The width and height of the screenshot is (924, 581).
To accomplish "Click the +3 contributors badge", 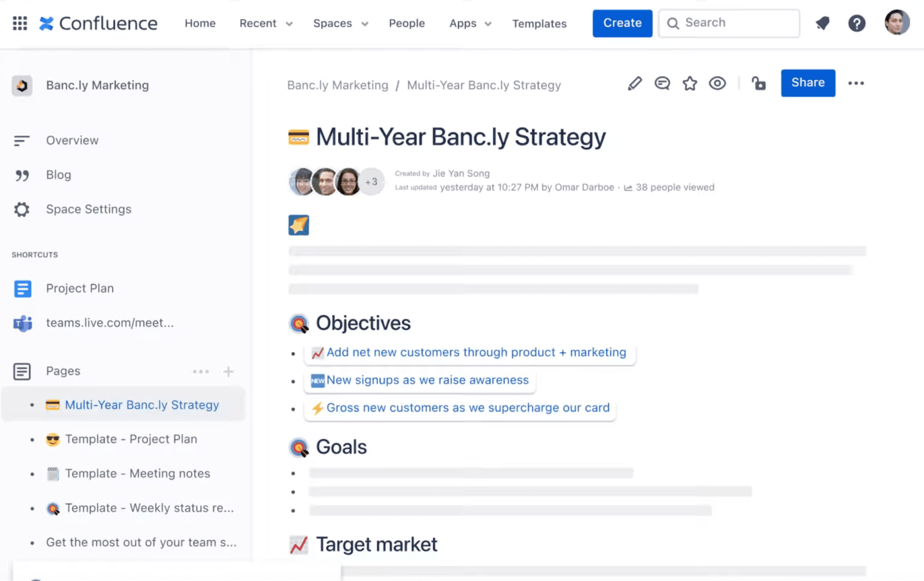I will pyautogui.click(x=371, y=182).
